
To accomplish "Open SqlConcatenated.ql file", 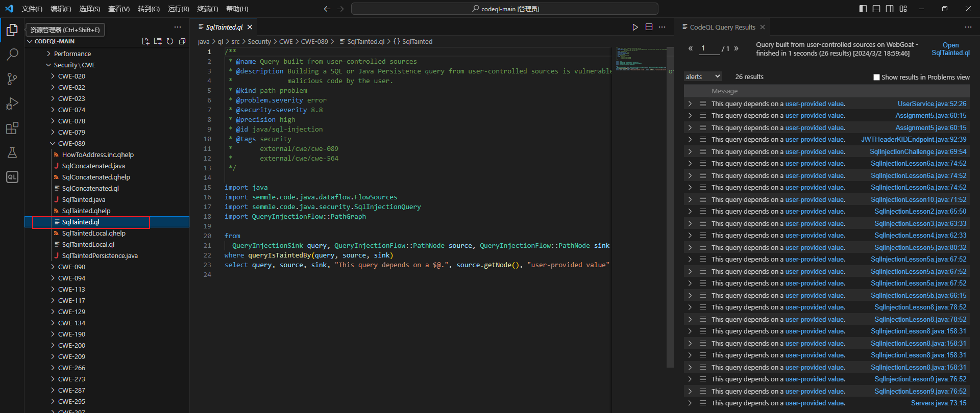I will point(90,188).
